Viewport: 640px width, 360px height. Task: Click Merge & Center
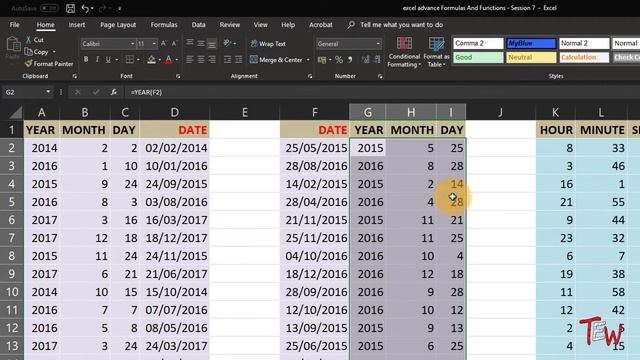coord(276,60)
